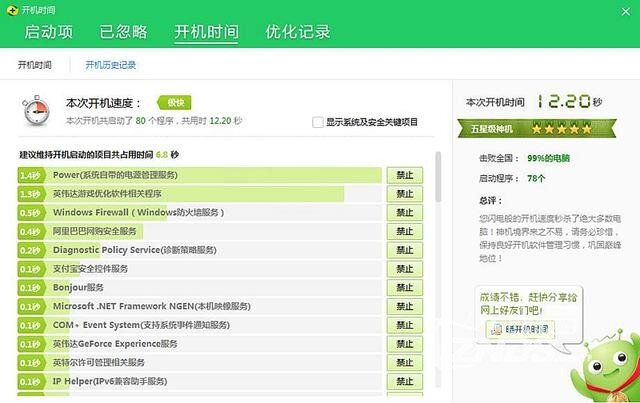Image resolution: width=640 pixels, height=403 pixels.
Task: Select the 英特尔许可管理相关服务 row
Action: point(199,363)
